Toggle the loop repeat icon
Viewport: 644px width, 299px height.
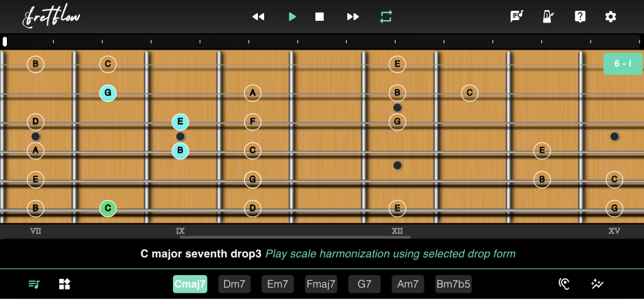tap(386, 17)
